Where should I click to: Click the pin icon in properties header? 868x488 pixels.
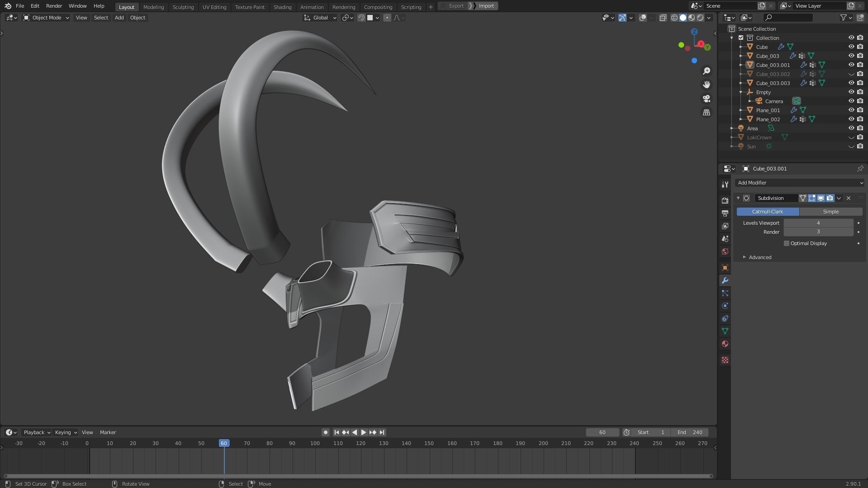pyautogui.click(x=860, y=169)
